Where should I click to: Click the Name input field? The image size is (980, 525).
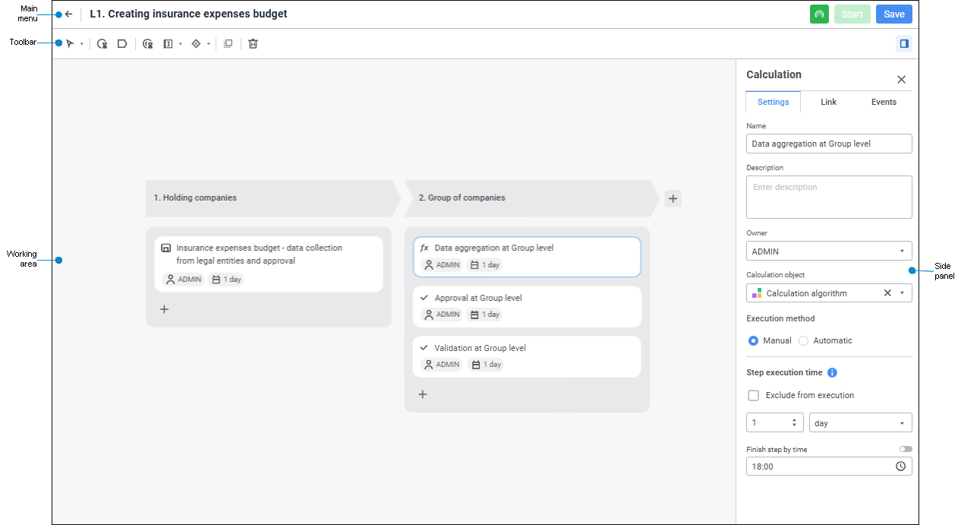point(829,144)
